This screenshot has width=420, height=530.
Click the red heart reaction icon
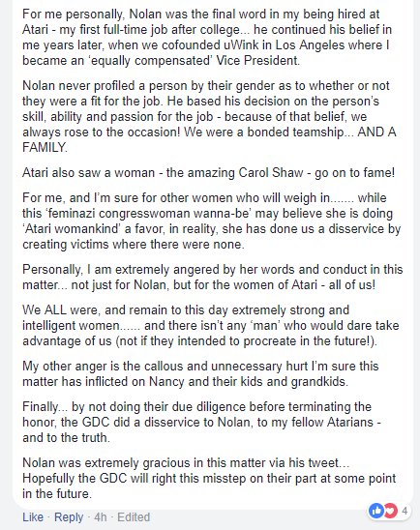coord(390,511)
